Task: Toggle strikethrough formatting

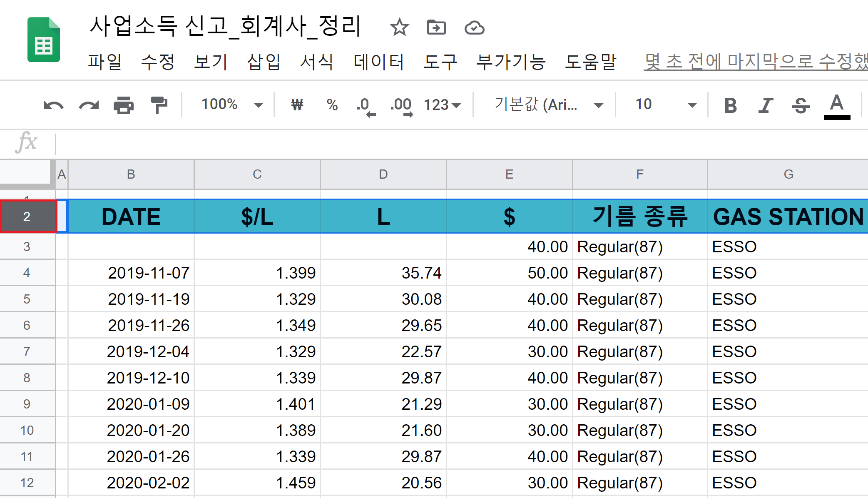Action: [x=801, y=105]
